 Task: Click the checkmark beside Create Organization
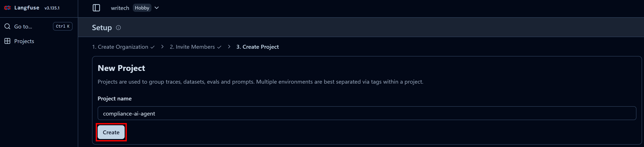click(152, 47)
